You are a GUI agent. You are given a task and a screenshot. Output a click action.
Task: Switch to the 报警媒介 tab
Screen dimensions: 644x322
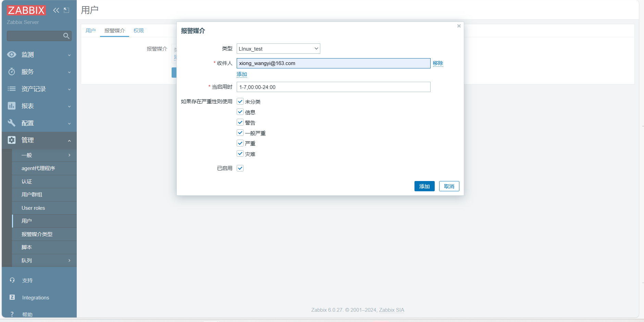(114, 30)
